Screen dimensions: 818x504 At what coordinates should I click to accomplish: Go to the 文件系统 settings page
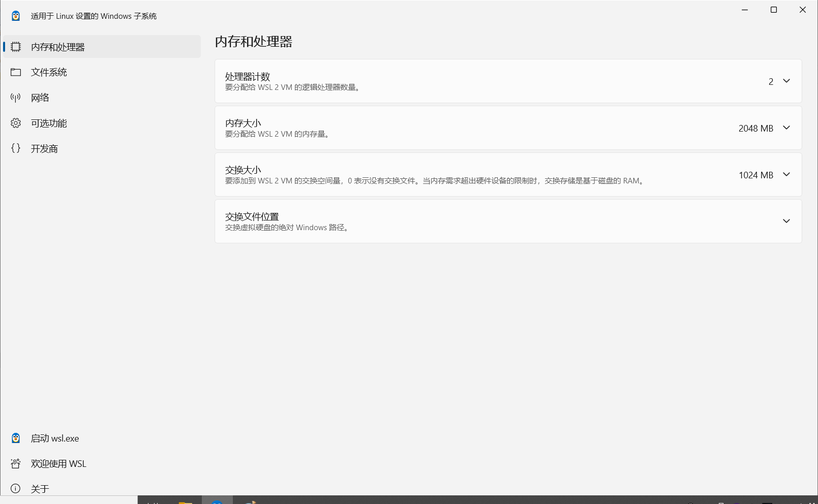102,72
